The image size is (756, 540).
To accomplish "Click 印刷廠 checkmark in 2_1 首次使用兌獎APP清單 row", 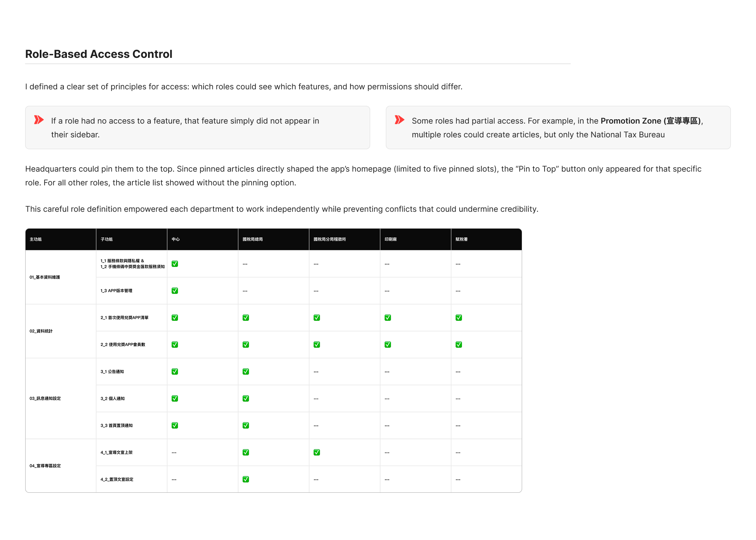I will [x=388, y=318].
